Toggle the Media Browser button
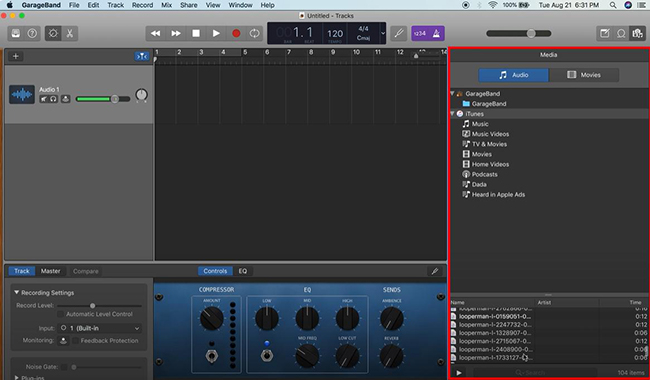Screen dimensions: 650x380 pos(637,34)
